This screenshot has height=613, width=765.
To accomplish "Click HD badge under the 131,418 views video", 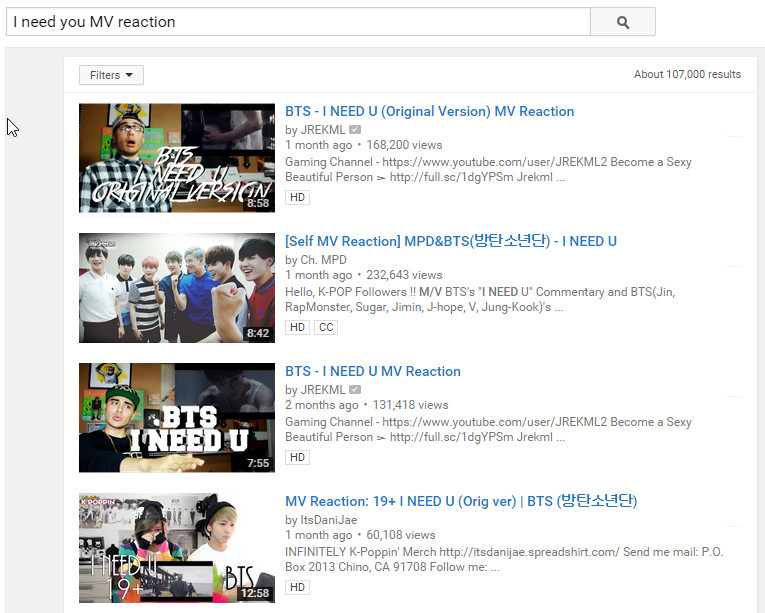I will pyautogui.click(x=297, y=457).
